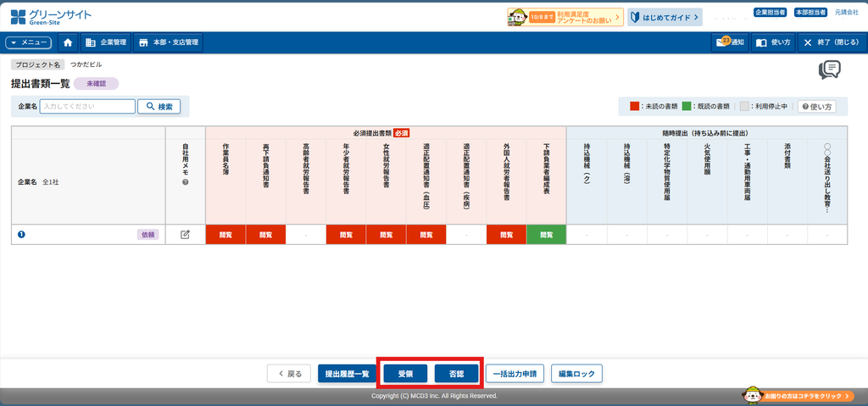The image size is (868, 406).
Task: Click the 使い方 help button near legend
Action: pyautogui.click(x=816, y=106)
